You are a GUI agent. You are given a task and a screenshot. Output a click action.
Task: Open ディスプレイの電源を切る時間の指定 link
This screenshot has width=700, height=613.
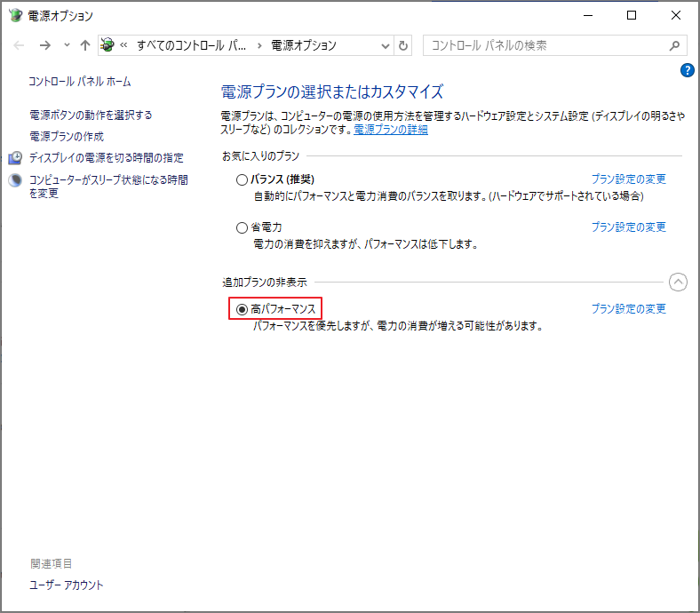click(x=107, y=157)
